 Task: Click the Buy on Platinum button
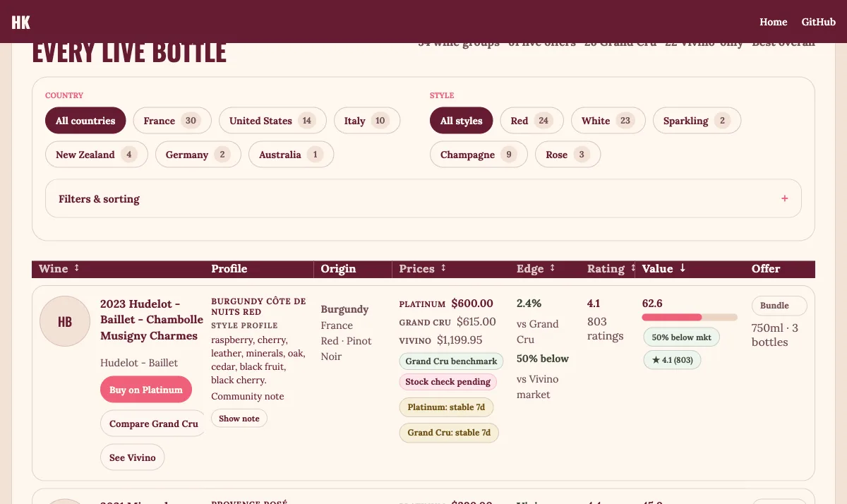point(146,390)
